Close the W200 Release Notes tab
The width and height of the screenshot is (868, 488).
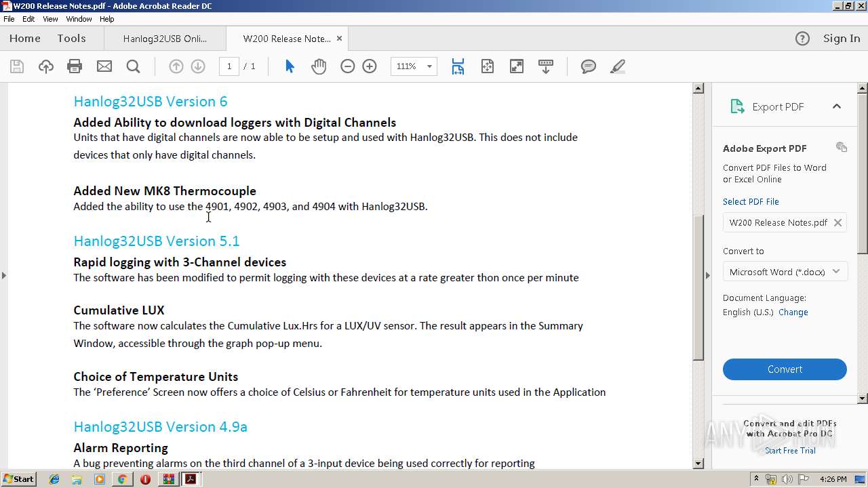click(340, 39)
